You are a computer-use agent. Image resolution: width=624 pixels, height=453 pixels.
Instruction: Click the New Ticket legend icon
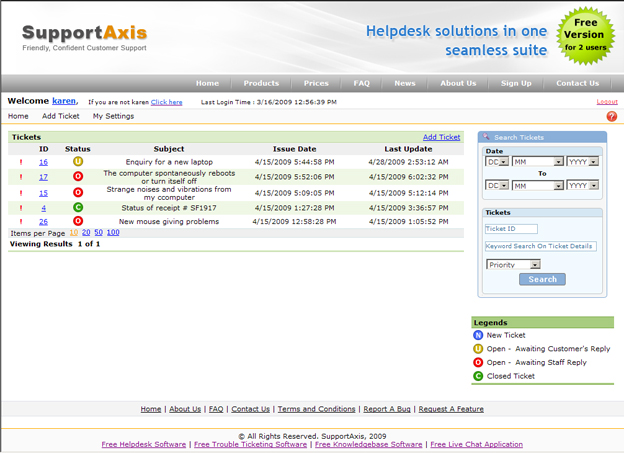(x=478, y=335)
